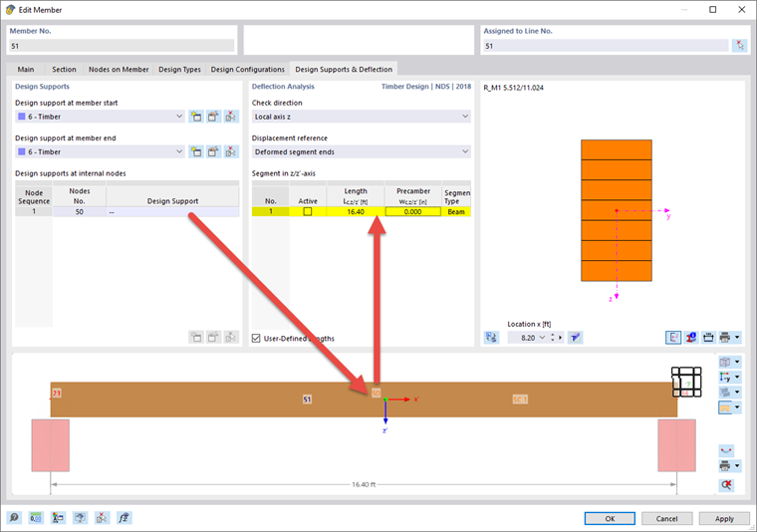This screenshot has width=757, height=532.
Task: Click the Cancel button
Action: [666, 518]
